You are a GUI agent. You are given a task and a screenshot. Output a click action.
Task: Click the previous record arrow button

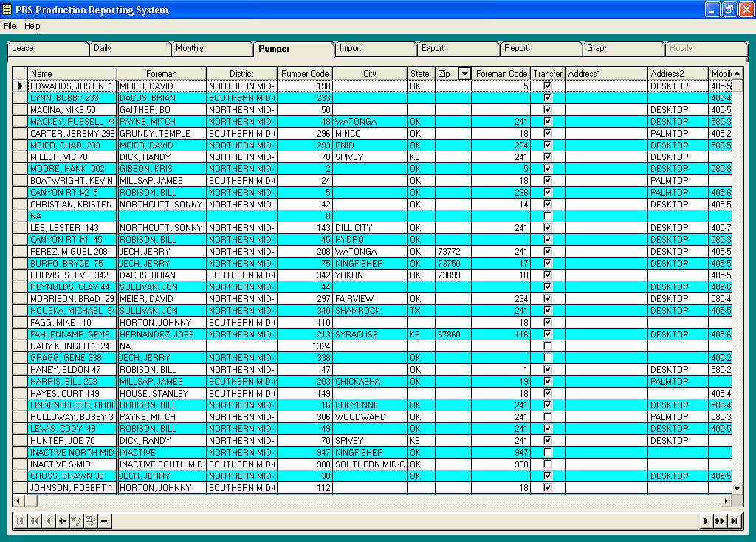[48, 521]
